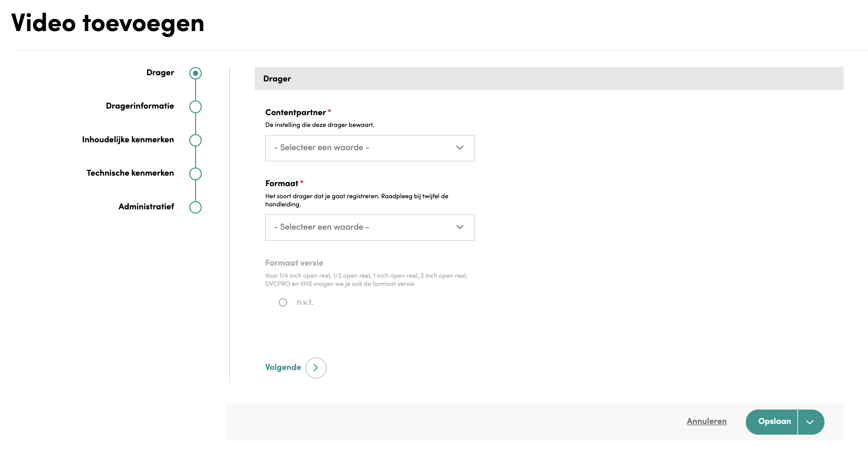This screenshot has height=454, width=868.
Task: Click the Formaat field label
Action: 282,183
